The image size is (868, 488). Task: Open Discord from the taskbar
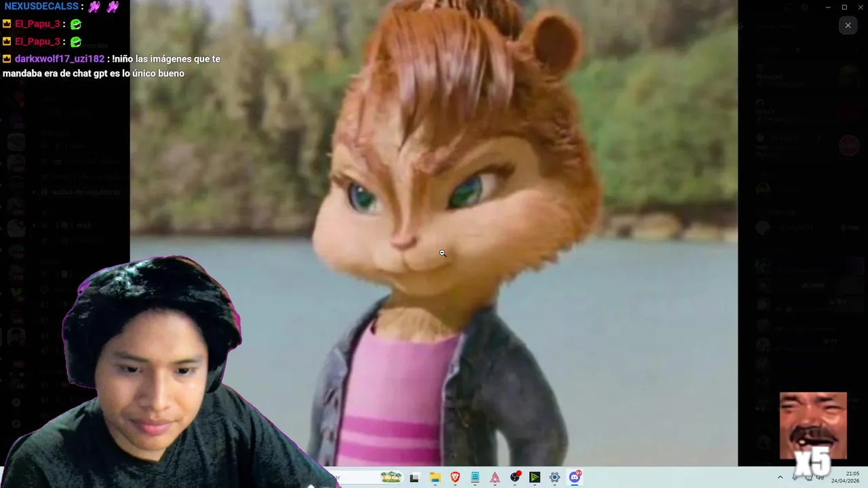click(575, 477)
